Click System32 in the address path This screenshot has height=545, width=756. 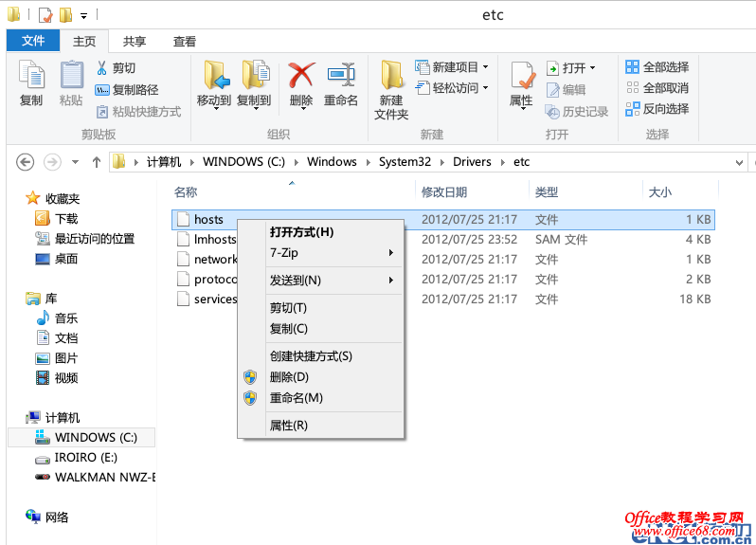tap(405, 161)
